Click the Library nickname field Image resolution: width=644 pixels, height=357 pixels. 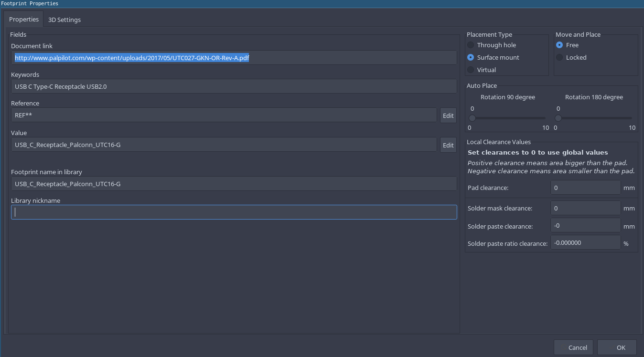tap(234, 212)
